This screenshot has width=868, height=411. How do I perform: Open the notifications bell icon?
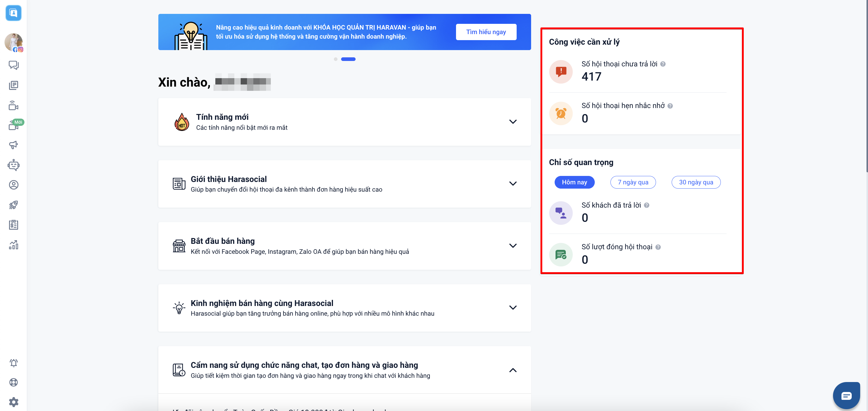pos(14,363)
